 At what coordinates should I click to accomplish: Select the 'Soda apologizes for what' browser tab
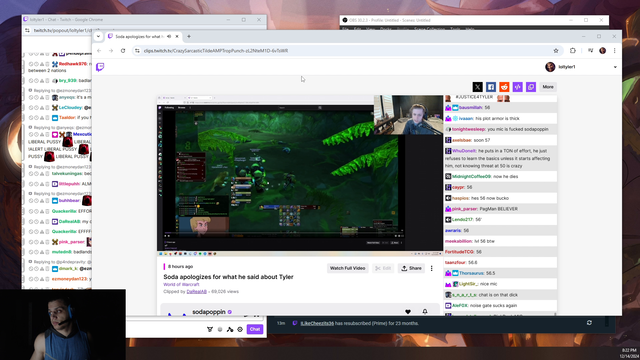tap(139, 36)
